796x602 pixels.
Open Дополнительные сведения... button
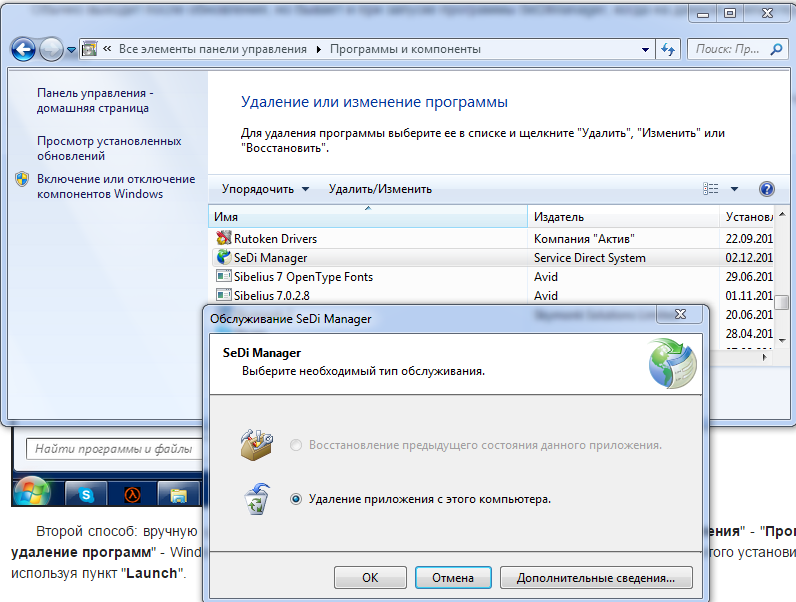tap(596, 578)
